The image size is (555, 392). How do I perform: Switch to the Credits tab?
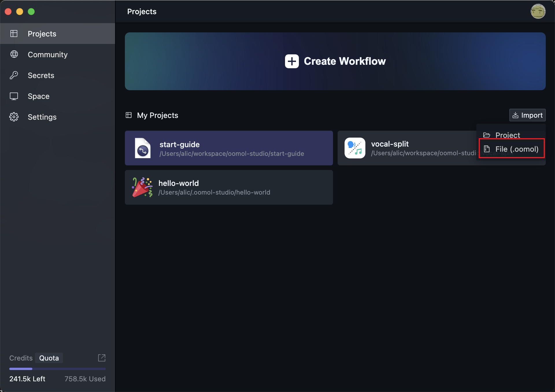[21, 358]
